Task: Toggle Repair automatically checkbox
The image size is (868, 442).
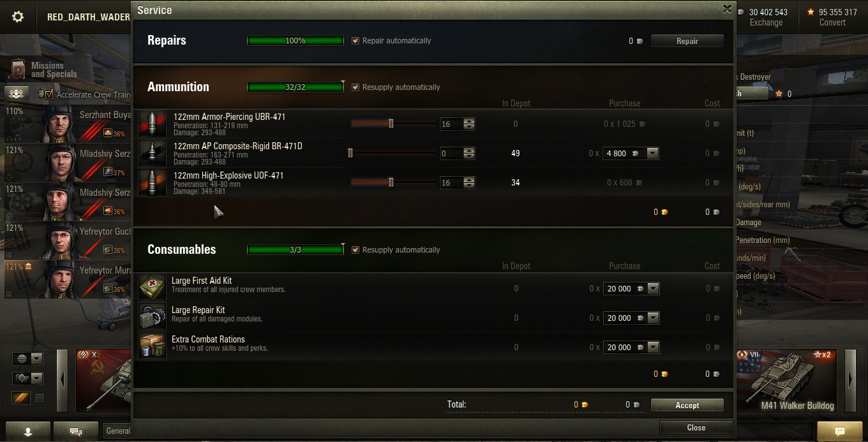Action: pyautogui.click(x=355, y=41)
